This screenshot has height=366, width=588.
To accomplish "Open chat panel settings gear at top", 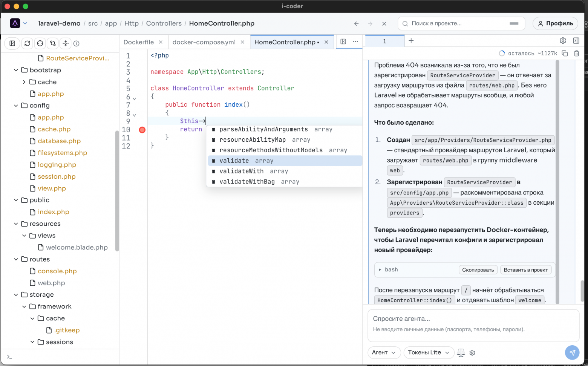I will click(563, 41).
